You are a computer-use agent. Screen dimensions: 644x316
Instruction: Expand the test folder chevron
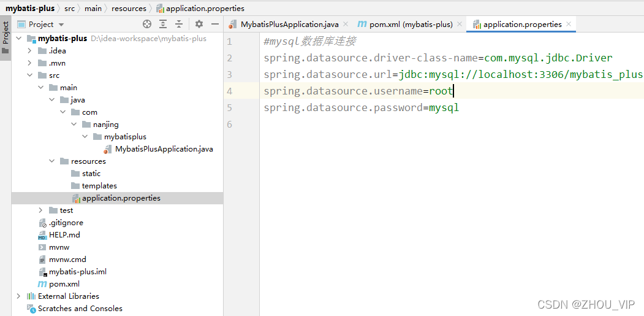coord(40,210)
